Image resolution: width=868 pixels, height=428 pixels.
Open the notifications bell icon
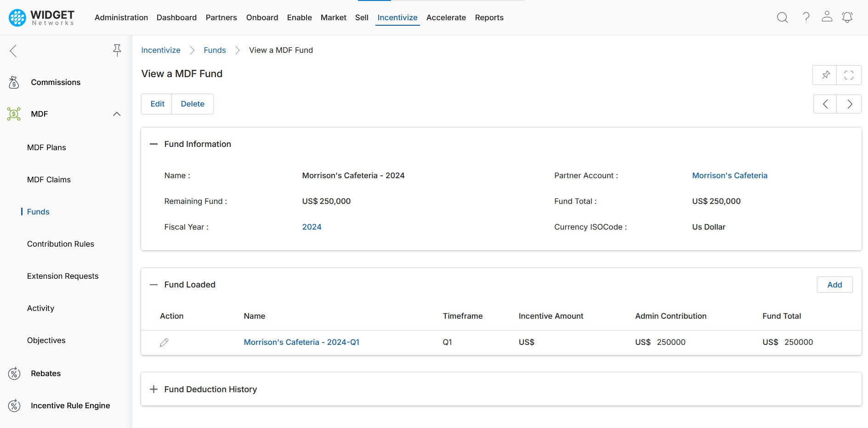tap(847, 17)
